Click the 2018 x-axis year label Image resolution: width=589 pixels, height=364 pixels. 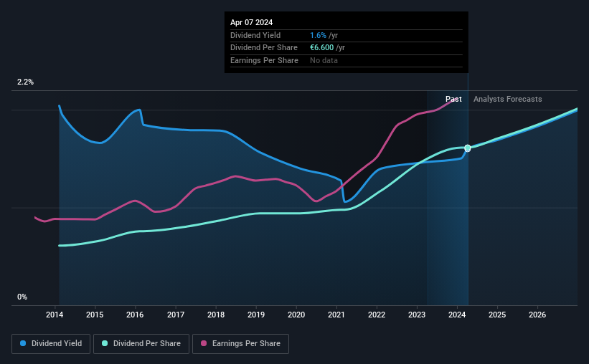click(216, 315)
